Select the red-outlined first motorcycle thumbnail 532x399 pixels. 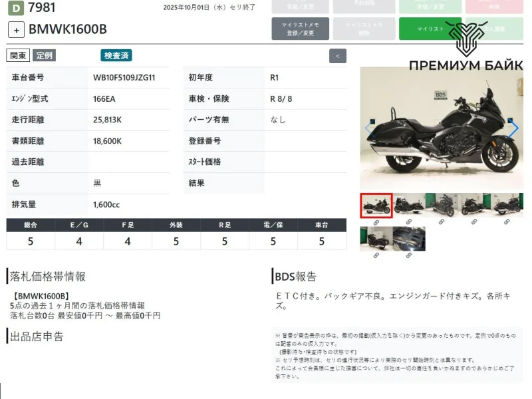click(376, 205)
